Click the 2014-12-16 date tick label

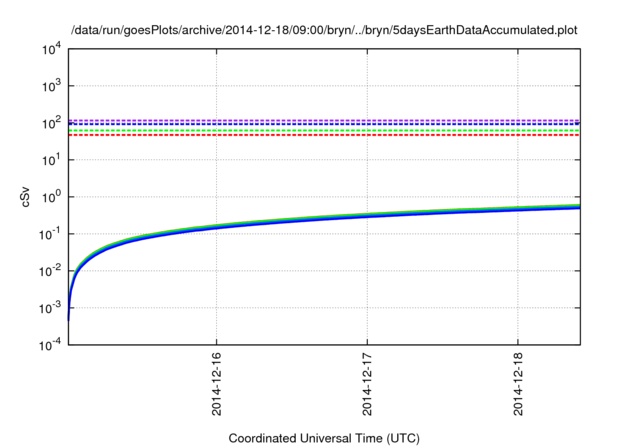[216, 384]
